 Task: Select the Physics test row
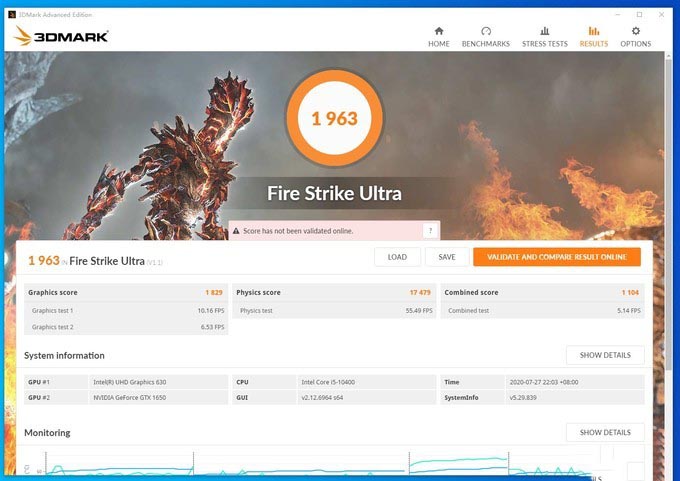click(334, 311)
